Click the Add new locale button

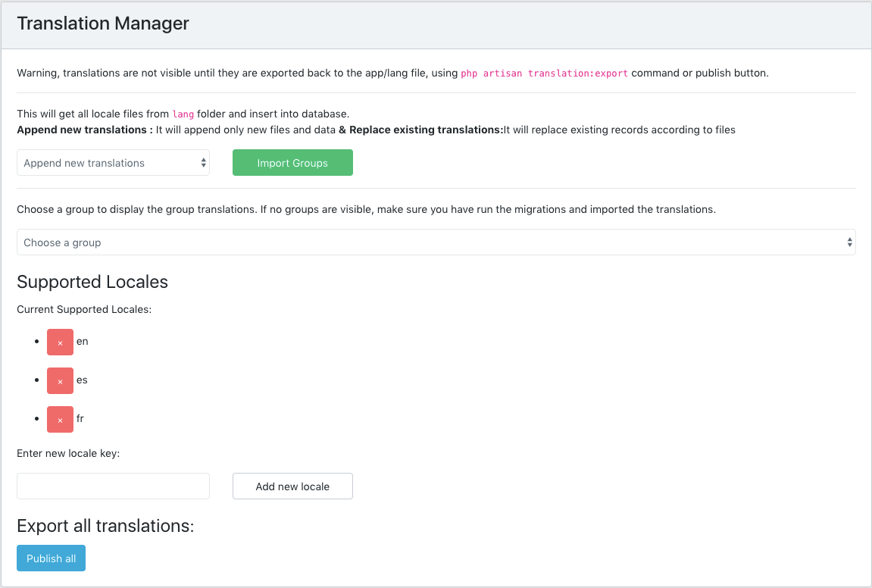click(x=292, y=486)
